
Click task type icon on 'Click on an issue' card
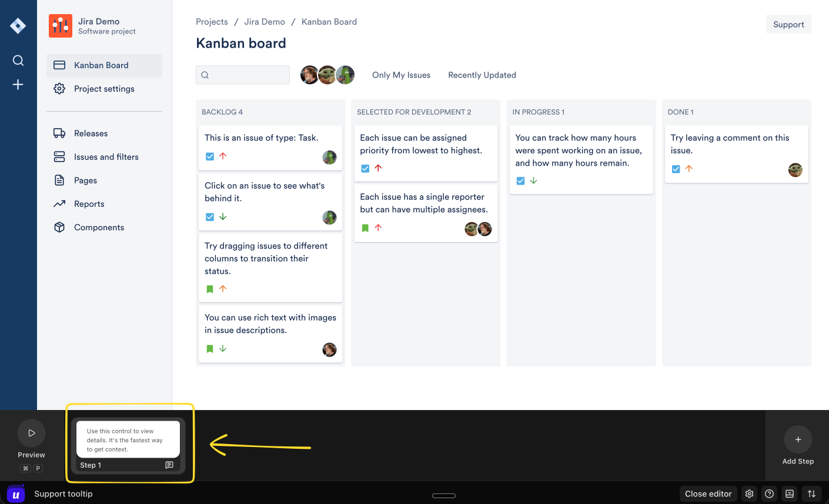[x=210, y=217]
